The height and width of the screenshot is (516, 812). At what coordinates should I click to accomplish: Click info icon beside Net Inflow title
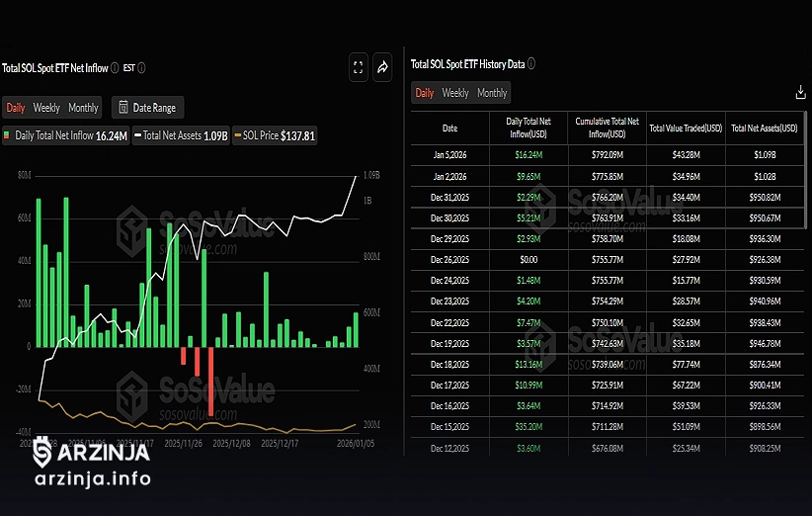tap(116, 67)
